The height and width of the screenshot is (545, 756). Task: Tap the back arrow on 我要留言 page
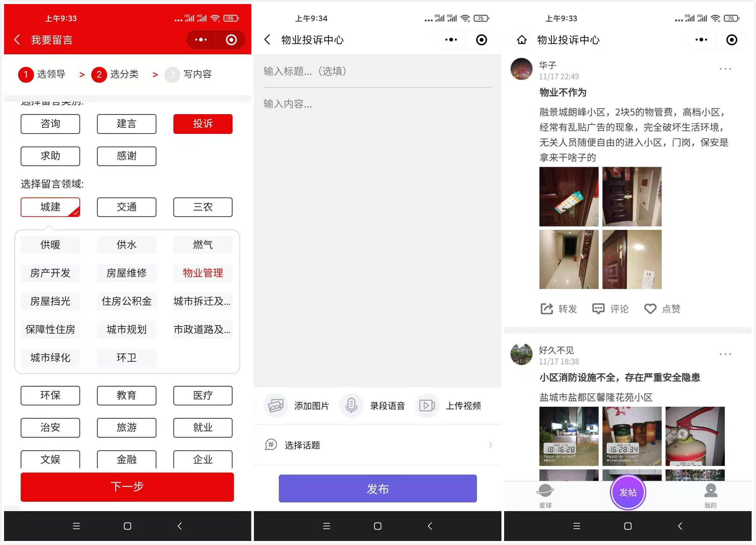point(17,39)
